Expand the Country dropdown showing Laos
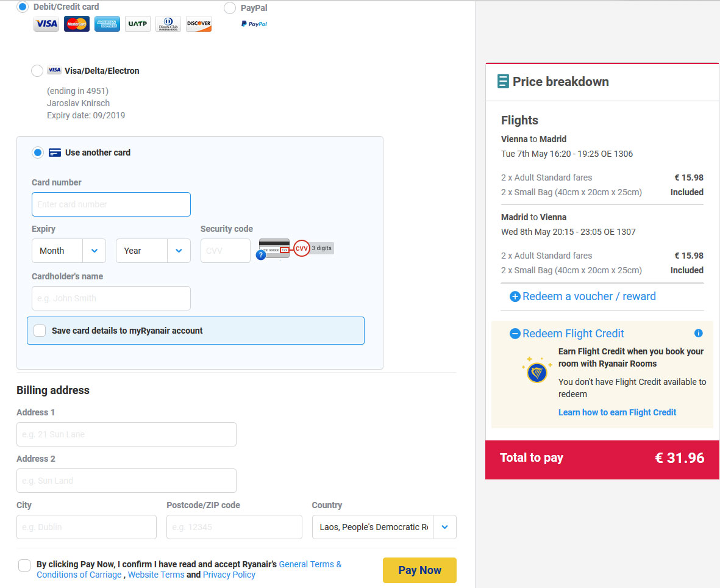The height and width of the screenshot is (588, 720). pyautogui.click(x=384, y=527)
